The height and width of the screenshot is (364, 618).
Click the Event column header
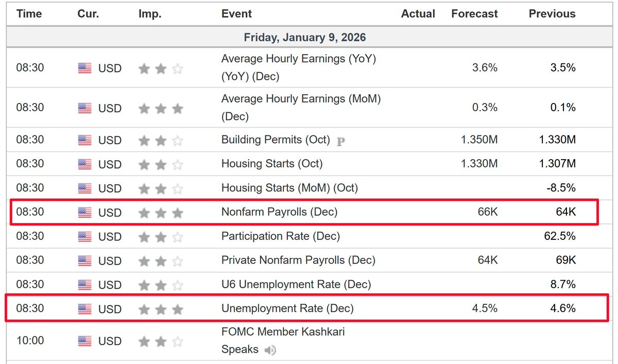coord(237,14)
